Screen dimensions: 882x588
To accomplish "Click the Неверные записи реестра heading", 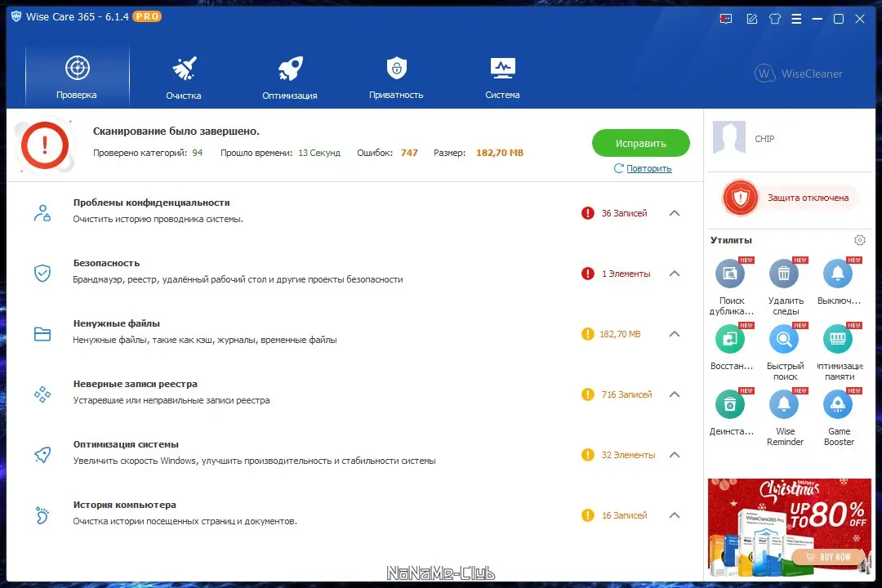I will [x=135, y=384].
